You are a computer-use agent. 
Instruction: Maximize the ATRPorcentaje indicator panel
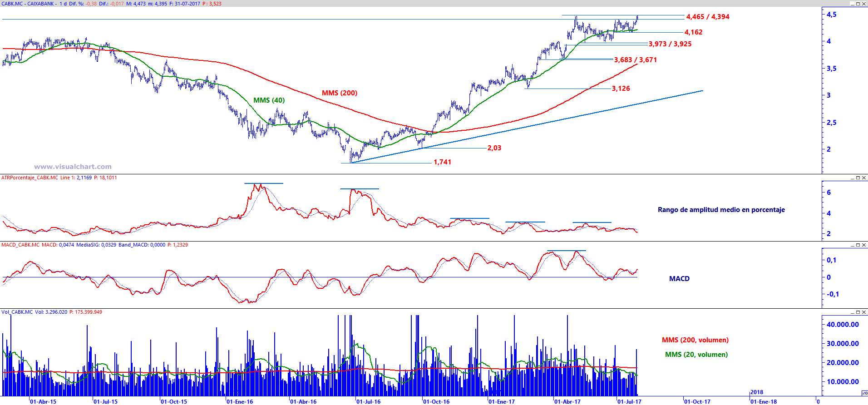(858, 178)
